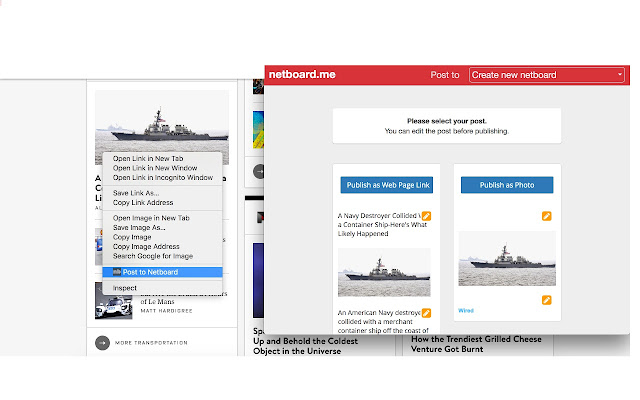Click the netboard.me logo
Screen dimensions: 640x400
point(302,75)
